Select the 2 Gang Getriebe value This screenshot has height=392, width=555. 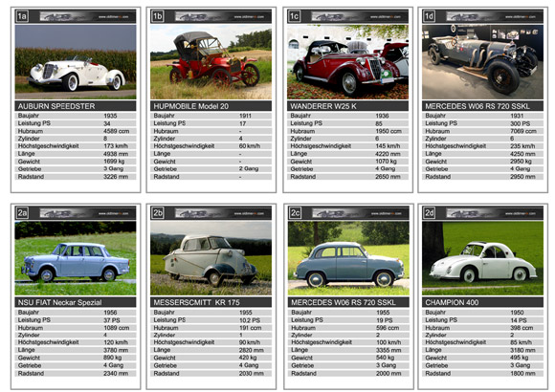249,169
